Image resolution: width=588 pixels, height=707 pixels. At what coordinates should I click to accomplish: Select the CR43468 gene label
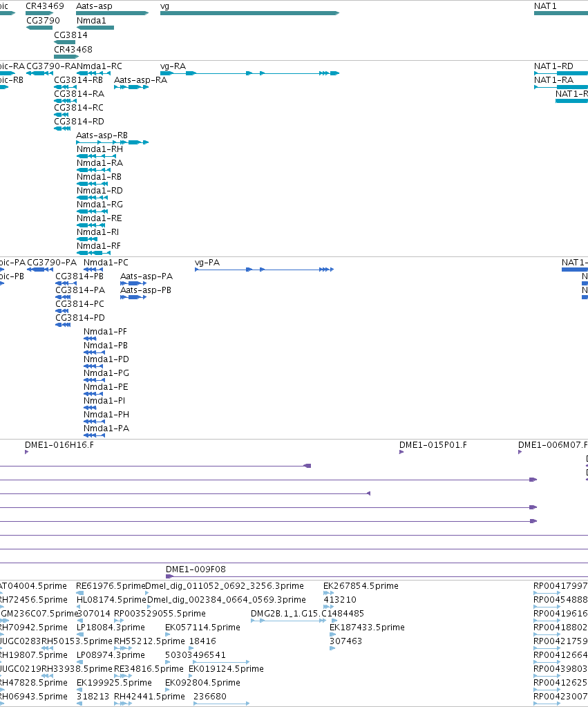tap(73, 50)
